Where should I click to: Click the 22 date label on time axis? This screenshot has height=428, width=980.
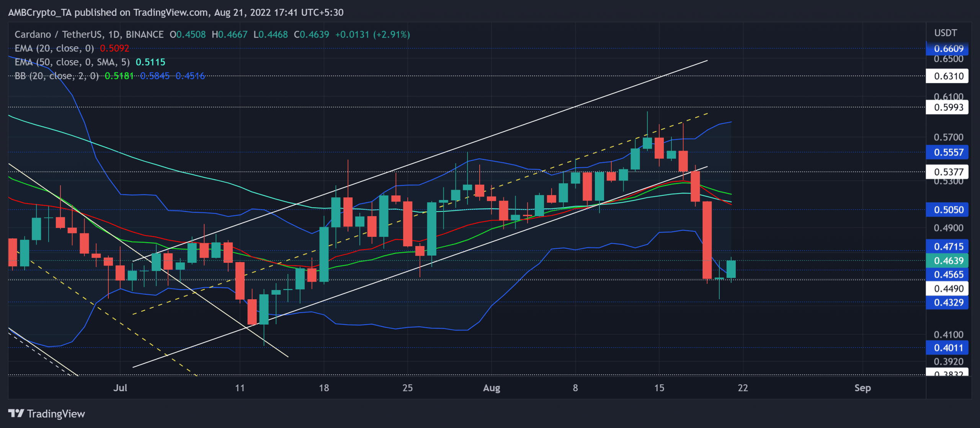[x=743, y=388]
